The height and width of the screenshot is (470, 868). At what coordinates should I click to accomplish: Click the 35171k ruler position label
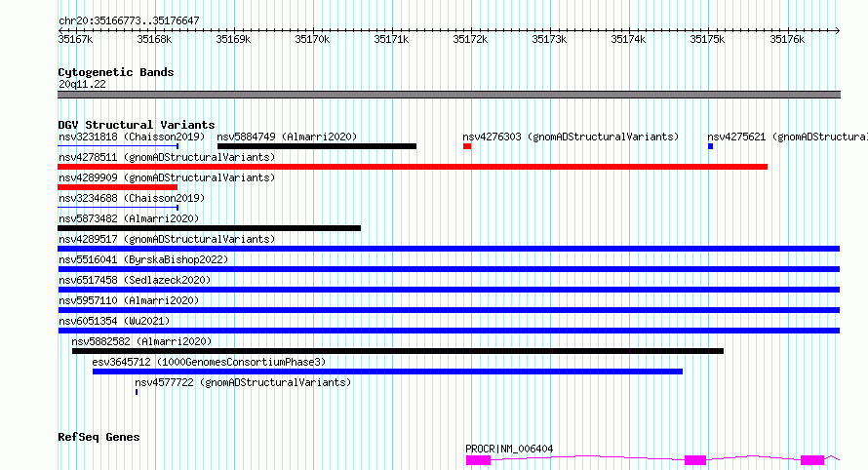391,39
